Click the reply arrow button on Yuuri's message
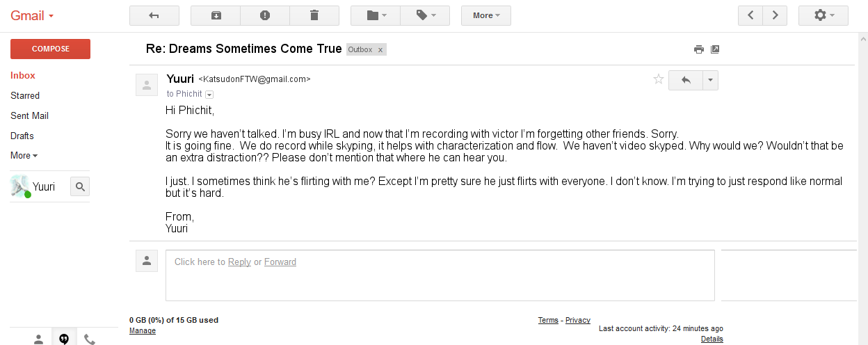Image resolution: width=868 pixels, height=345 pixels. 686,80
